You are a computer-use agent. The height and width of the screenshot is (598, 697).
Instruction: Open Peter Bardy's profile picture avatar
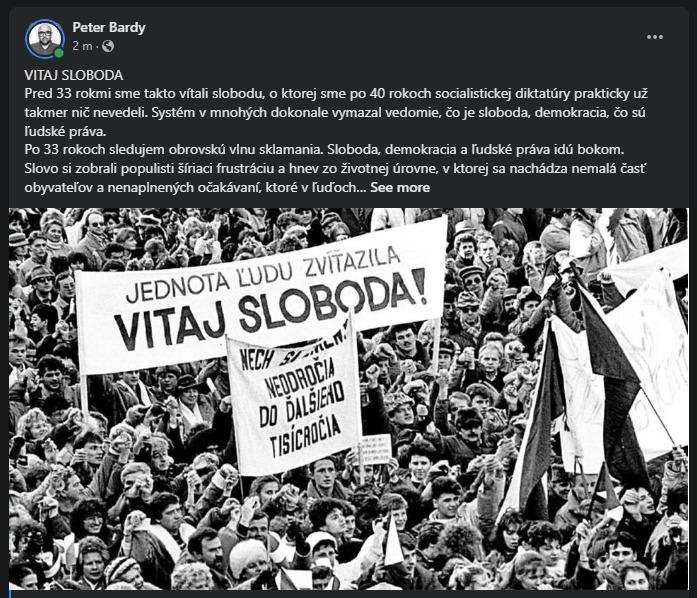point(44,38)
